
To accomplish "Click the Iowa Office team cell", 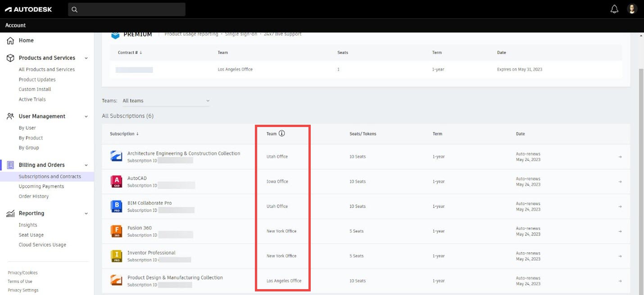I will pyautogui.click(x=277, y=182).
